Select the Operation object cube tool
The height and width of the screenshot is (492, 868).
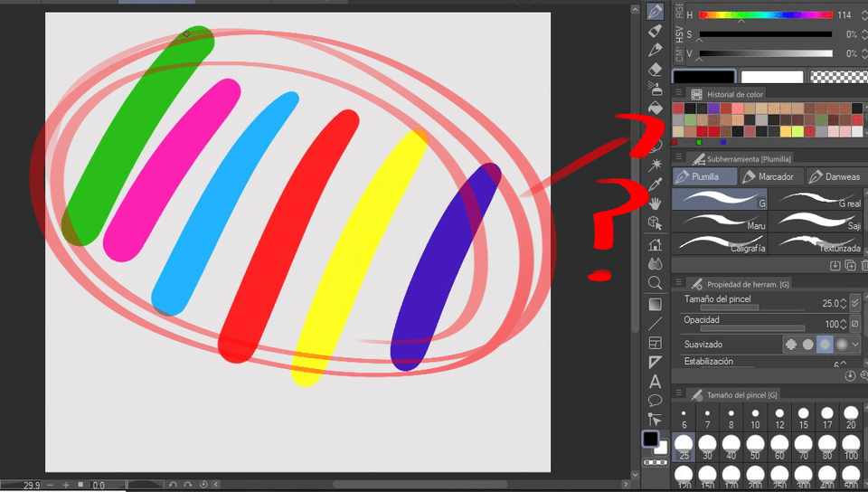click(x=655, y=222)
